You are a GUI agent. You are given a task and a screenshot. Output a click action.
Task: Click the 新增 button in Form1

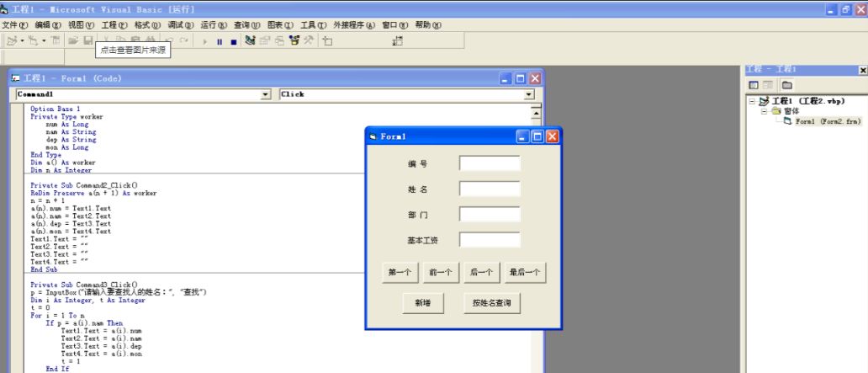click(423, 303)
